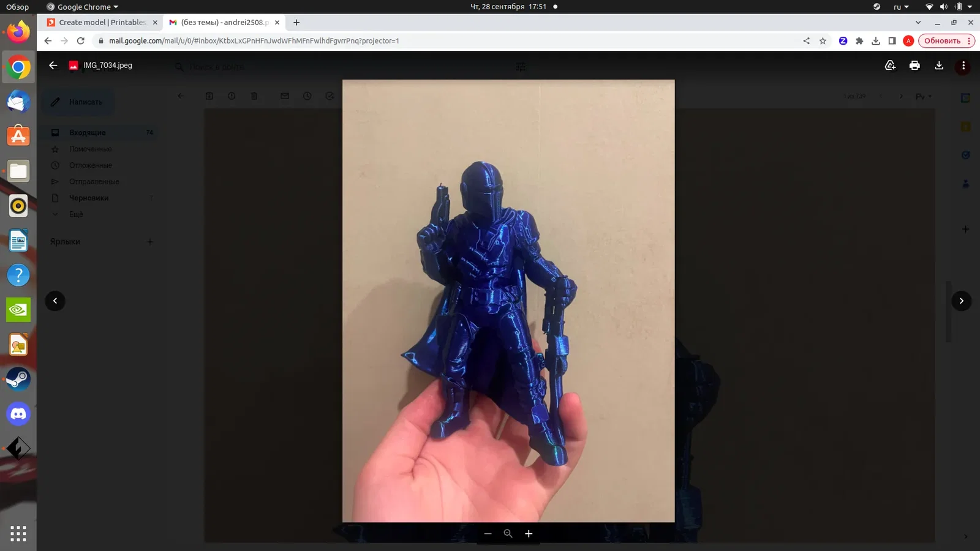Download the IMG_7034.jpeg attachment
980x551 pixels.
pos(939,66)
